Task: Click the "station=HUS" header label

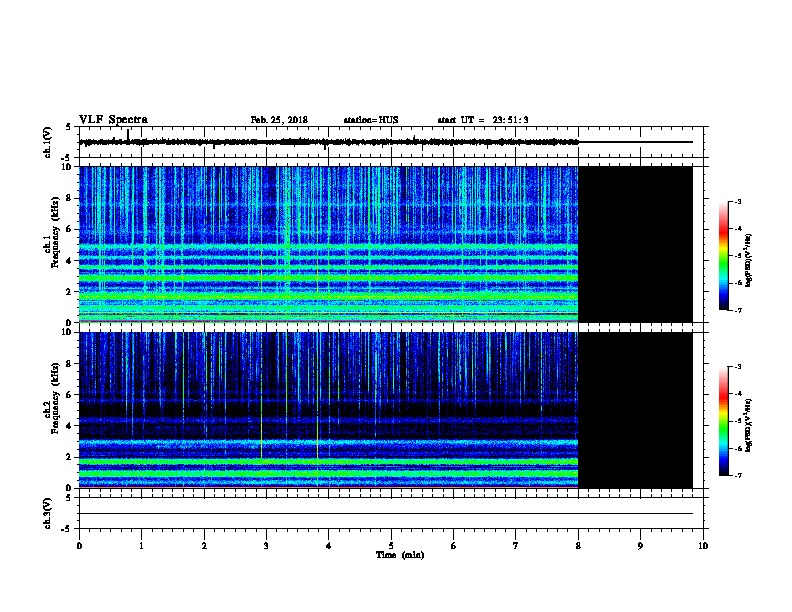Action: click(371, 120)
